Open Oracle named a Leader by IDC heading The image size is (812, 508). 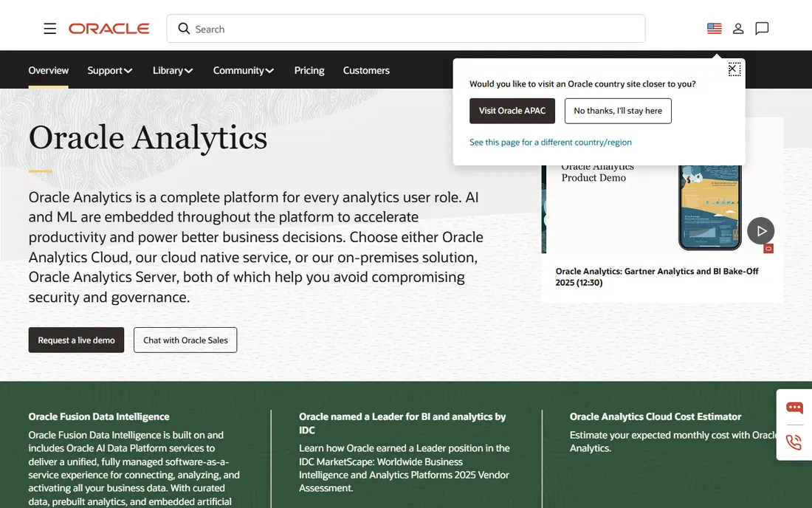[x=402, y=423]
